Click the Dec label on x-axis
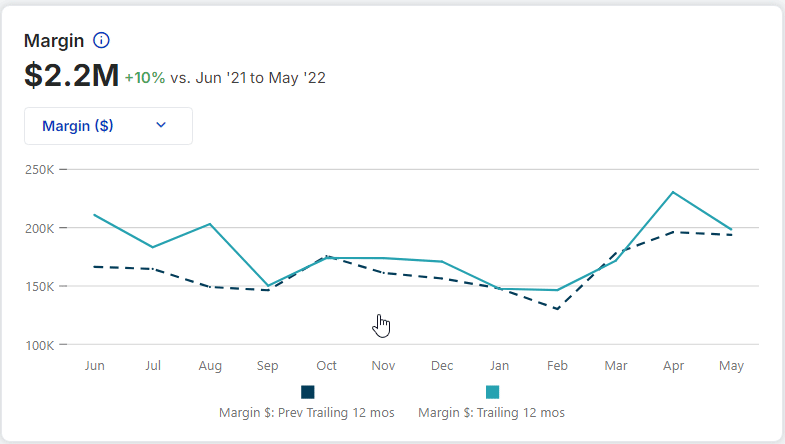785x444 pixels. 442,366
